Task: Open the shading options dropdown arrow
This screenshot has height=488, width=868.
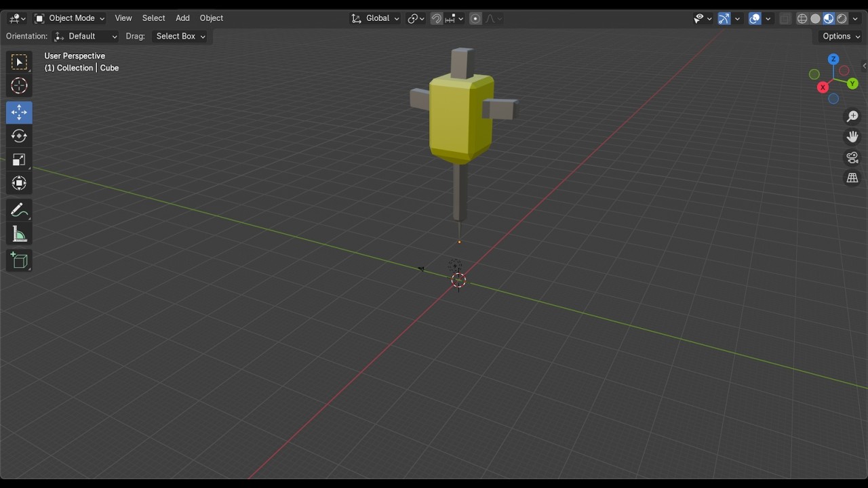Action: point(855,18)
